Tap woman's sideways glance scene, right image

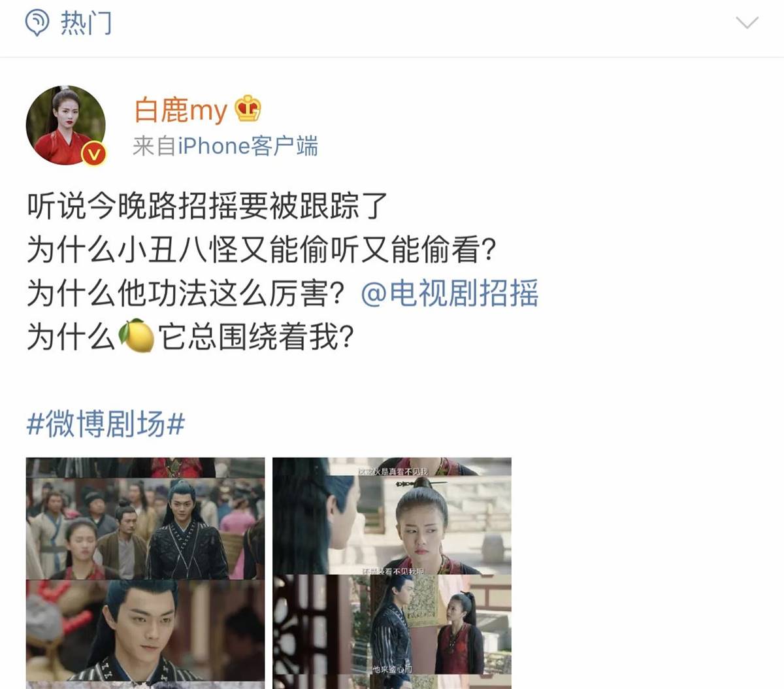(392, 516)
